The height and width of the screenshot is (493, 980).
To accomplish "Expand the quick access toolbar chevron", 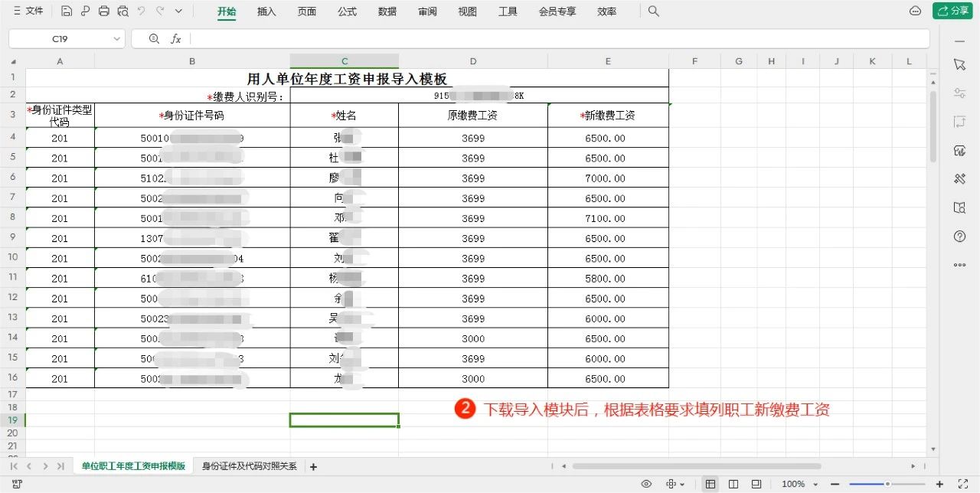I will 178,11.
